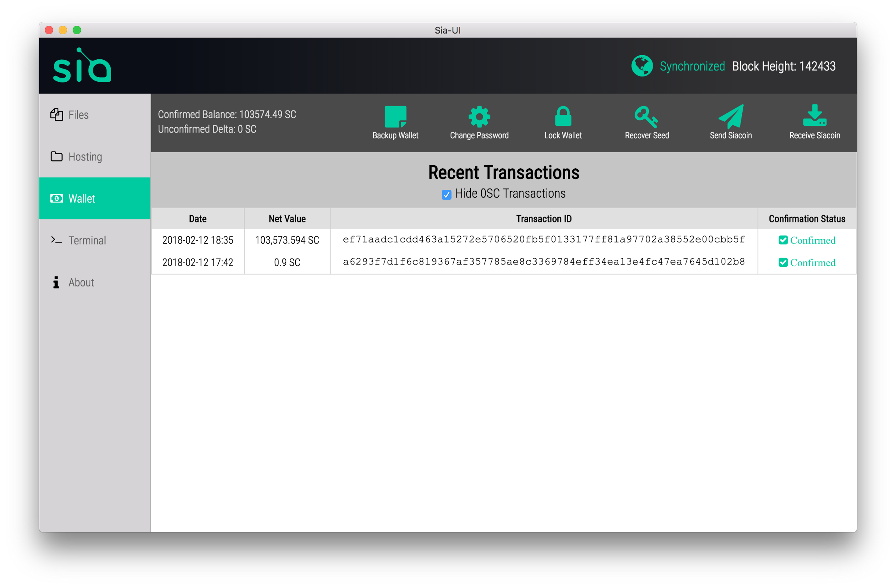
Task: Click the Net Value column header
Action: [287, 219]
